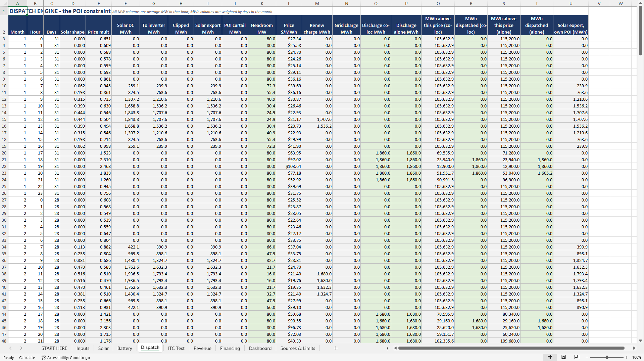
Task: Click the price cell $41.90
Action: pos(289,146)
